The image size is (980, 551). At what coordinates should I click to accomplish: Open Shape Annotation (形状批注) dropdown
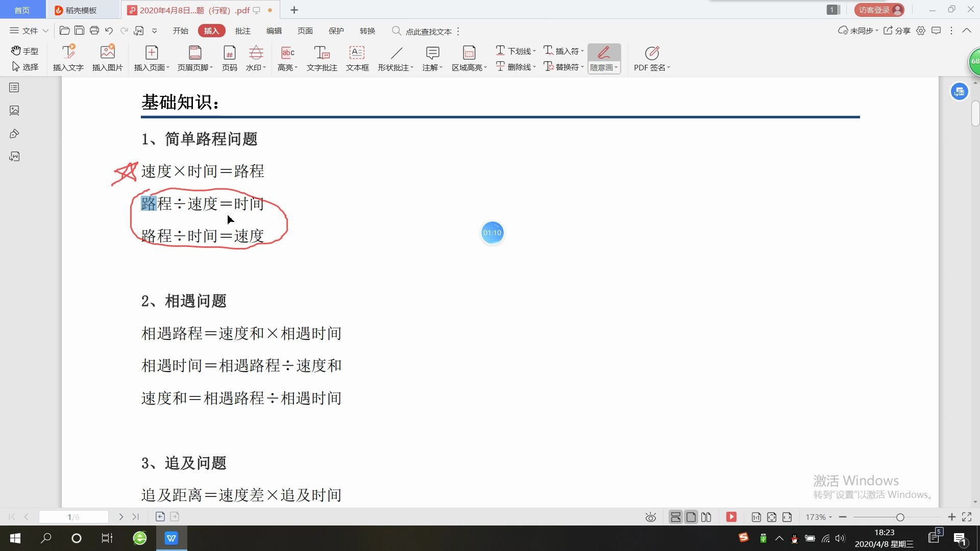(x=396, y=58)
